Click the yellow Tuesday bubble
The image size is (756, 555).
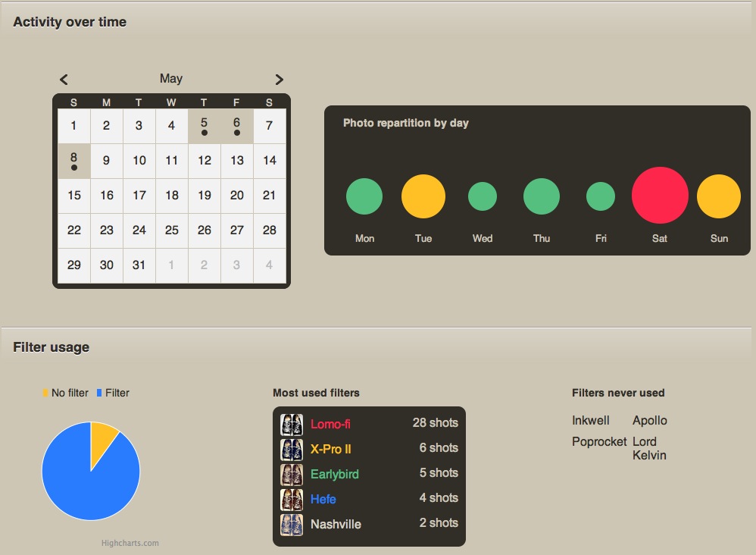click(423, 196)
